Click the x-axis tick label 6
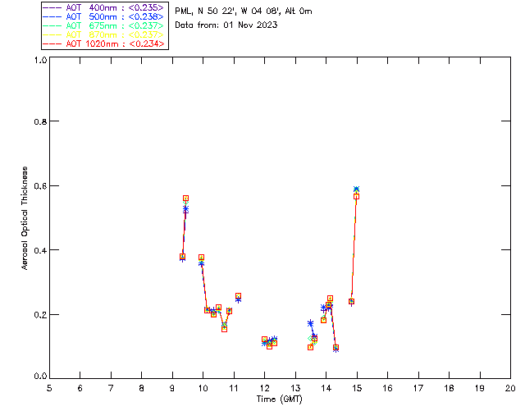 click(80, 388)
